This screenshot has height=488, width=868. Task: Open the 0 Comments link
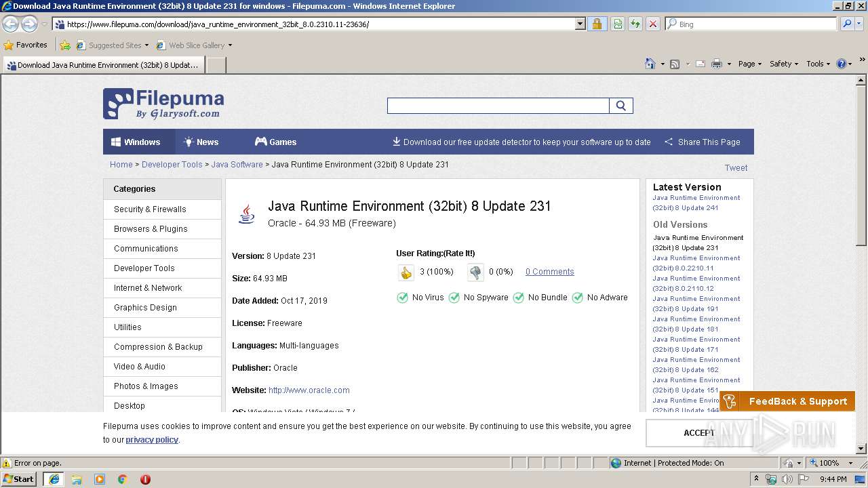(x=549, y=272)
